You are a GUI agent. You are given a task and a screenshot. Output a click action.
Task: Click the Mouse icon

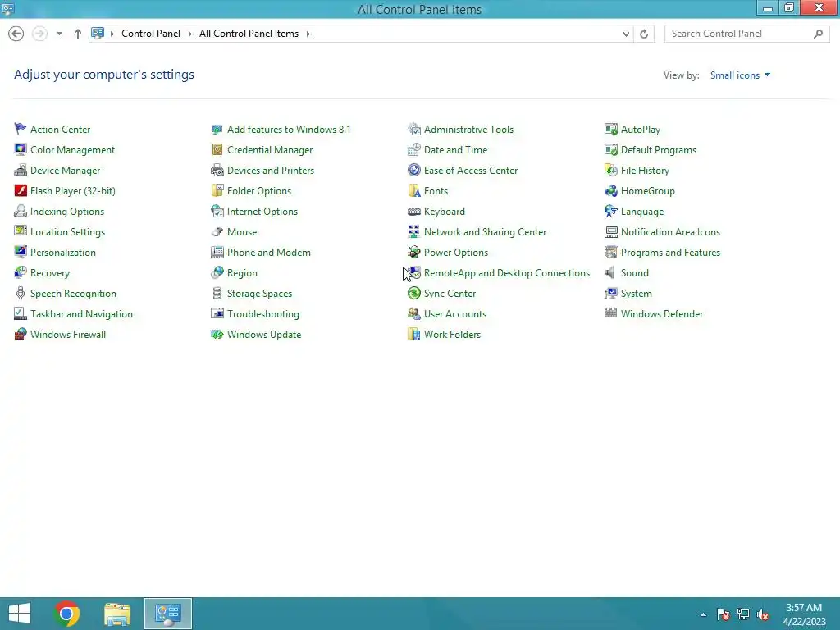pos(217,232)
